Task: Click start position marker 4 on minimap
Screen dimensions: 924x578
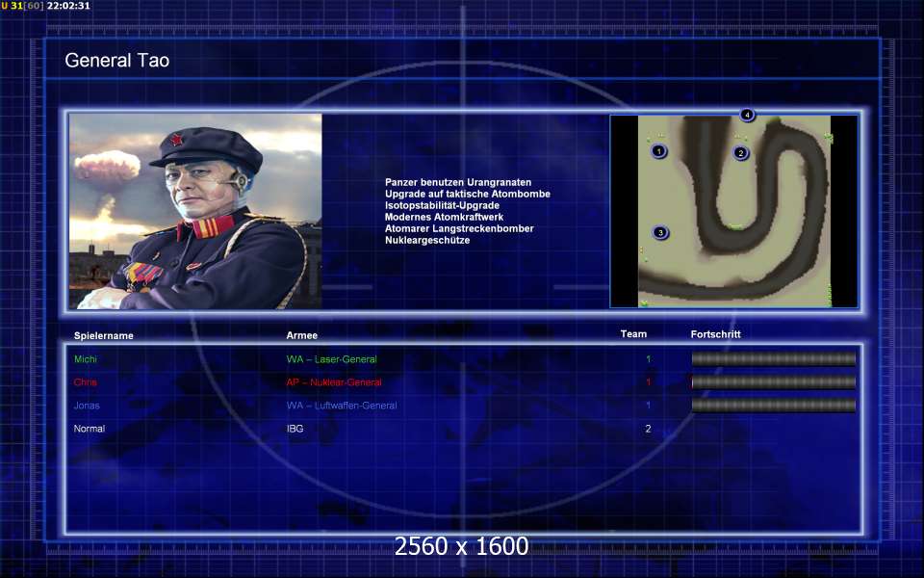Action: click(747, 115)
